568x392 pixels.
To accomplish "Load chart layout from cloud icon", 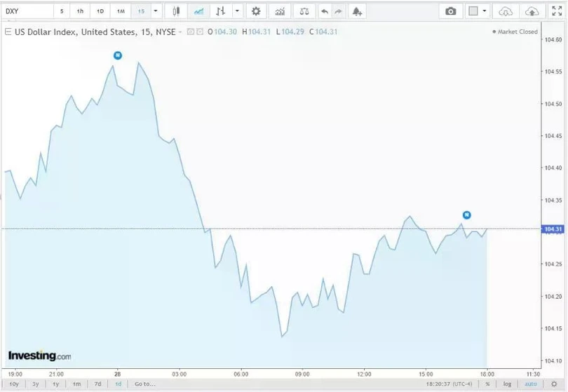I will coord(505,11).
